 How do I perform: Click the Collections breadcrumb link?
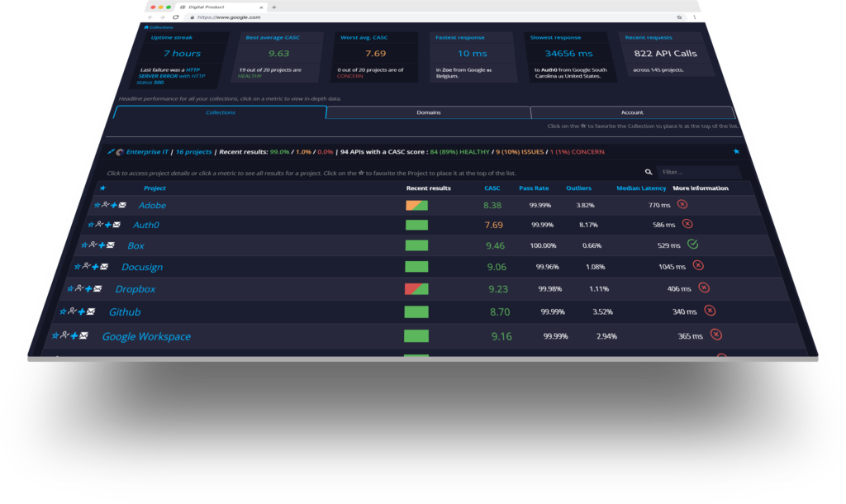[x=161, y=27]
